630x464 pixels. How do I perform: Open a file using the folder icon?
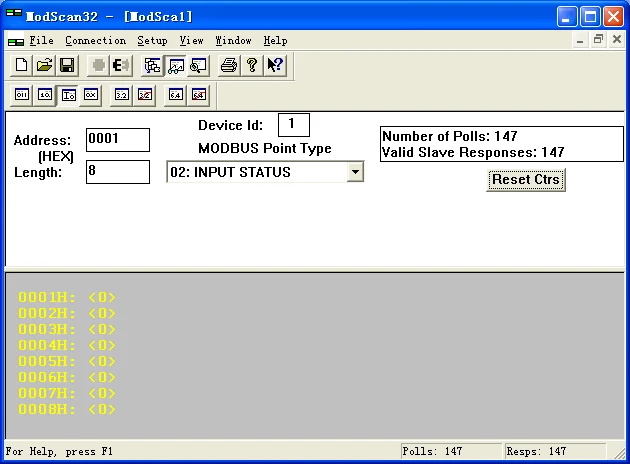coord(44,65)
